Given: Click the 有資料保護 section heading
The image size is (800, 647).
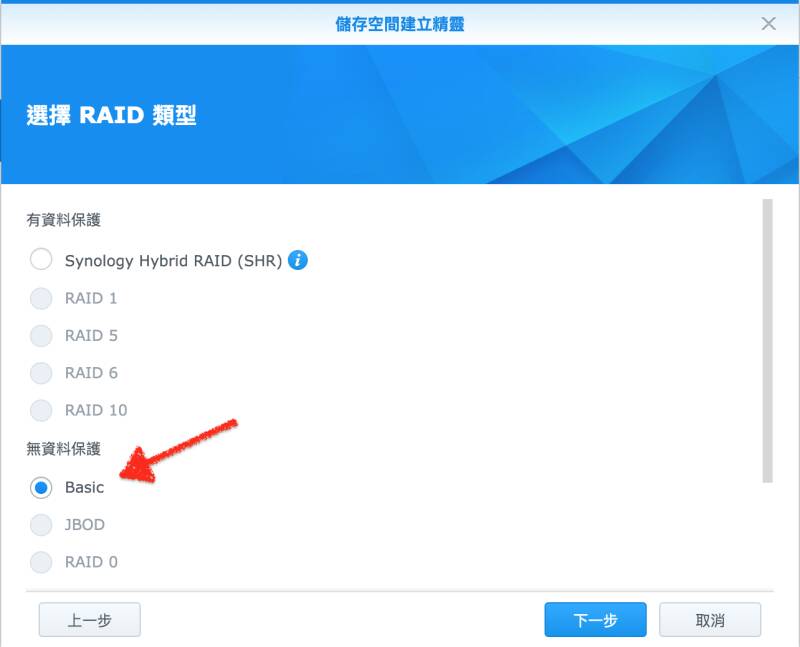Looking at the screenshot, I should [x=64, y=220].
